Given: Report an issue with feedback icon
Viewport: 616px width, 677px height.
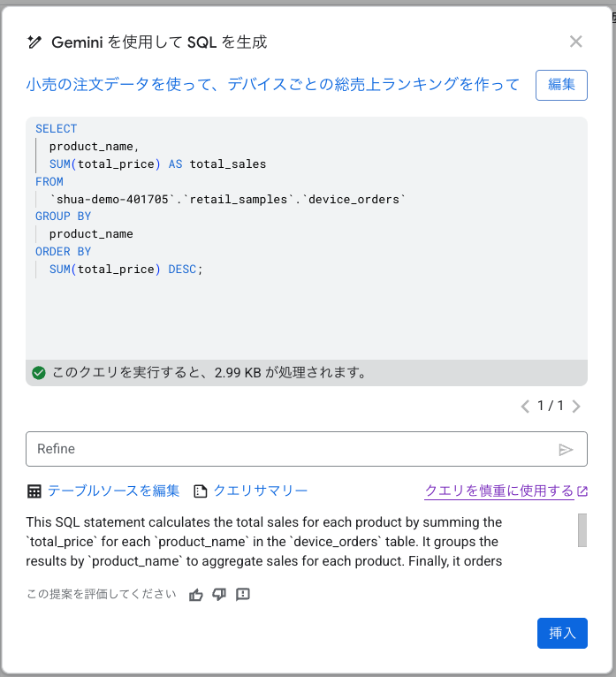Looking at the screenshot, I should coord(243,595).
